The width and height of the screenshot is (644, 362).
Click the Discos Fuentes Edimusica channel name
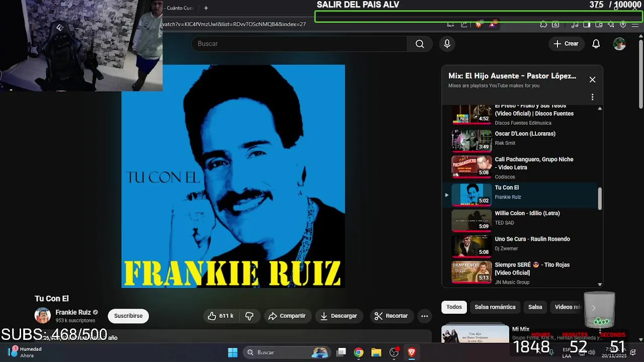(x=523, y=123)
